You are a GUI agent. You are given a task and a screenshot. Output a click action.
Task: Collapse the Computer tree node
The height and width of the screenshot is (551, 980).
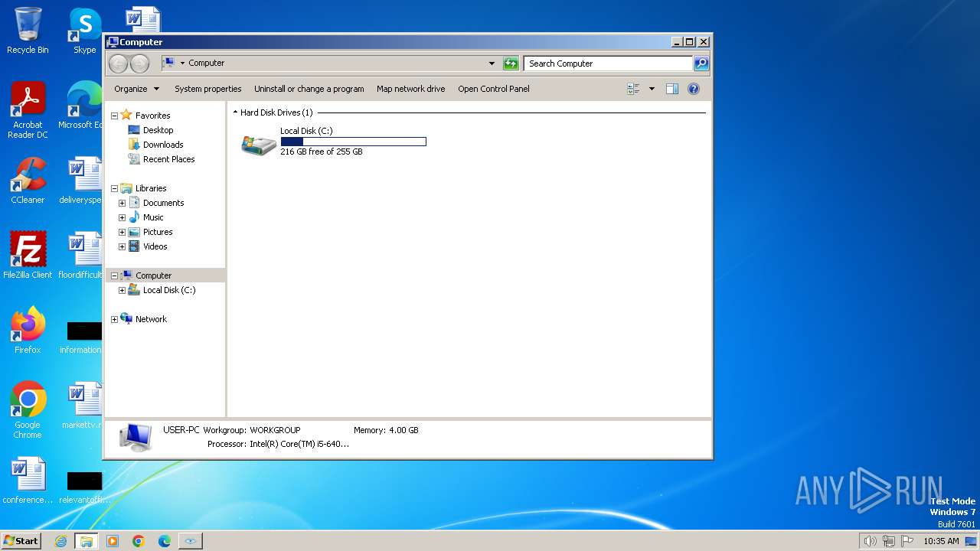(x=114, y=276)
